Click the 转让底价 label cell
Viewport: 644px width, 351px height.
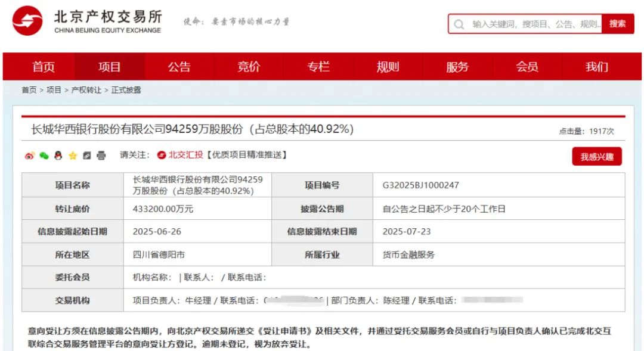pyautogui.click(x=73, y=209)
